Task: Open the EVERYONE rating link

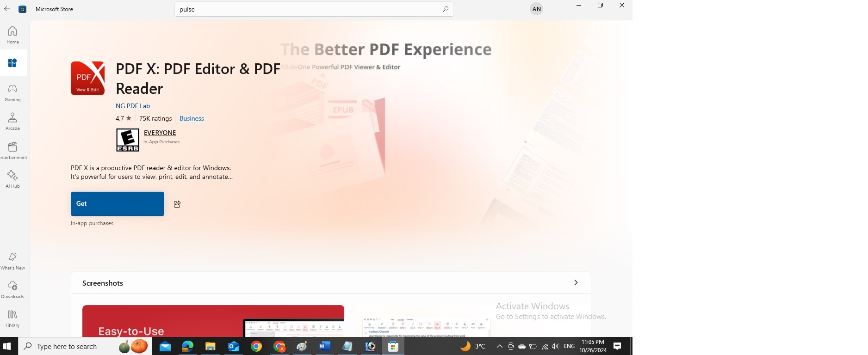Action: (160, 133)
